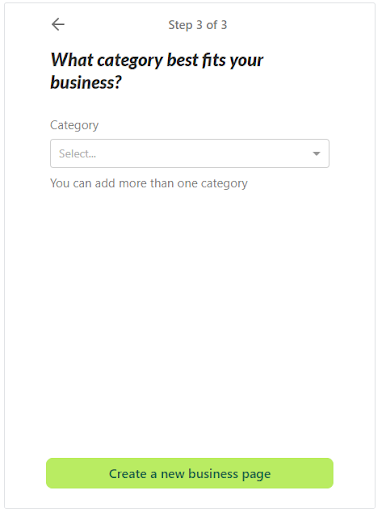Click inside the empty Category selector box

point(190,154)
